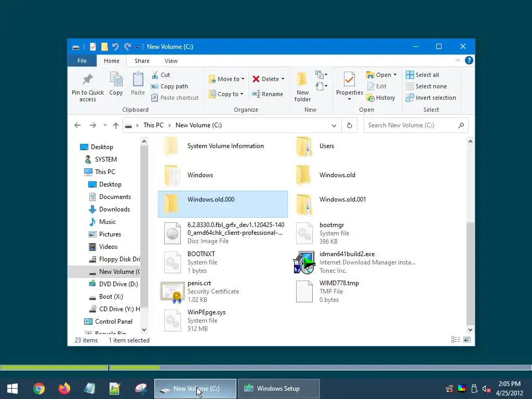The image size is (532, 399).
Task: Click Paste shortcut in ribbon
Action: coord(175,98)
